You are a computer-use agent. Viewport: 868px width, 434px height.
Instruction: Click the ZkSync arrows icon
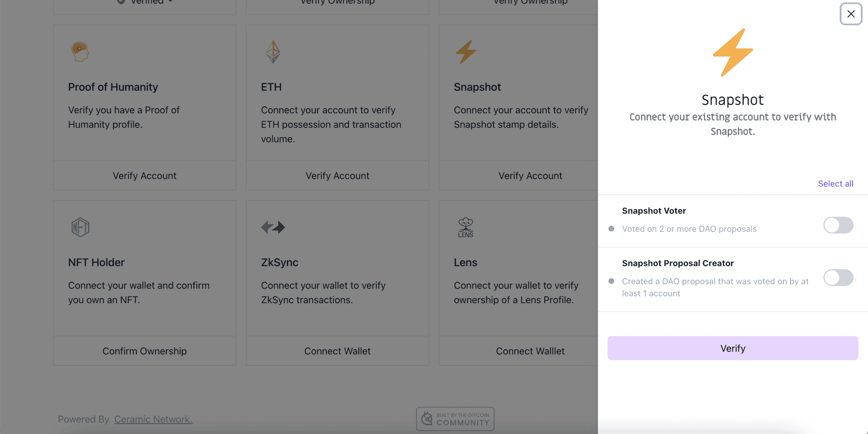[273, 227]
